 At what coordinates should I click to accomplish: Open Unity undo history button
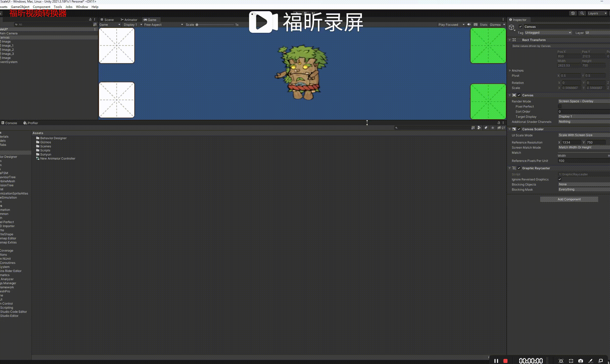tap(573, 13)
